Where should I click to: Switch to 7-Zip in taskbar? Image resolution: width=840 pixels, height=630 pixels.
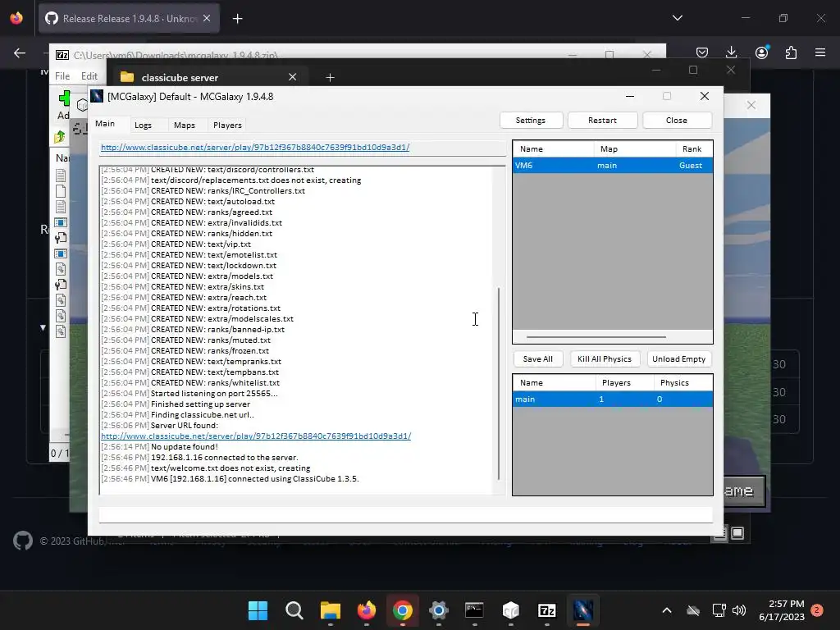click(546, 610)
